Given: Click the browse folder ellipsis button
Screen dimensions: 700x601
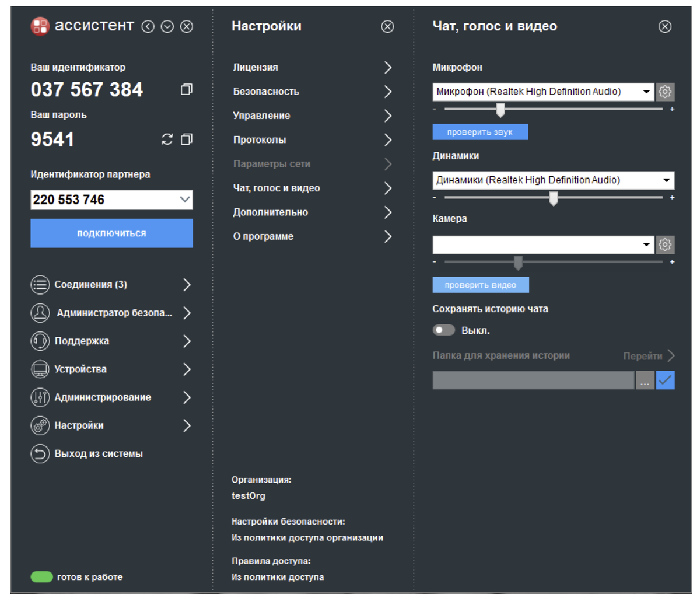Looking at the screenshot, I should point(645,380).
